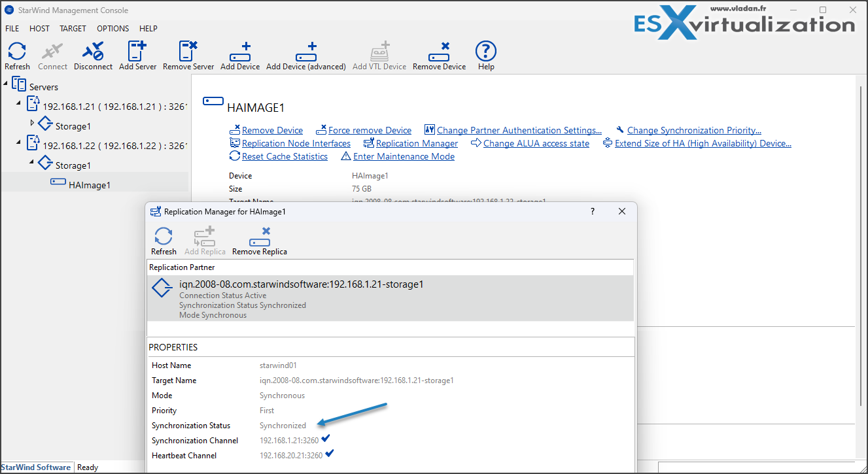Open Change Synchronization Priority link
Screen dimensions: 868x474
tap(694, 130)
